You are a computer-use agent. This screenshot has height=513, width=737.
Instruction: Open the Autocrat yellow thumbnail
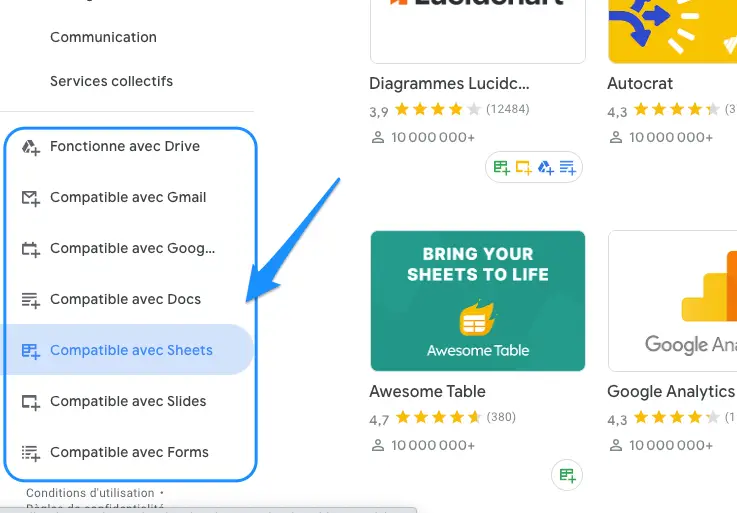pyautogui.click(x=673, y=31)
